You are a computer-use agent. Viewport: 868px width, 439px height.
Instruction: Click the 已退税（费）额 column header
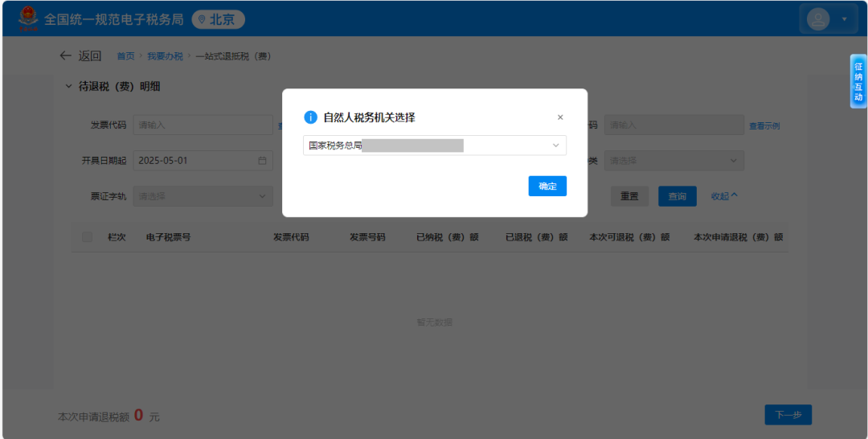click(x=536, y=237)
